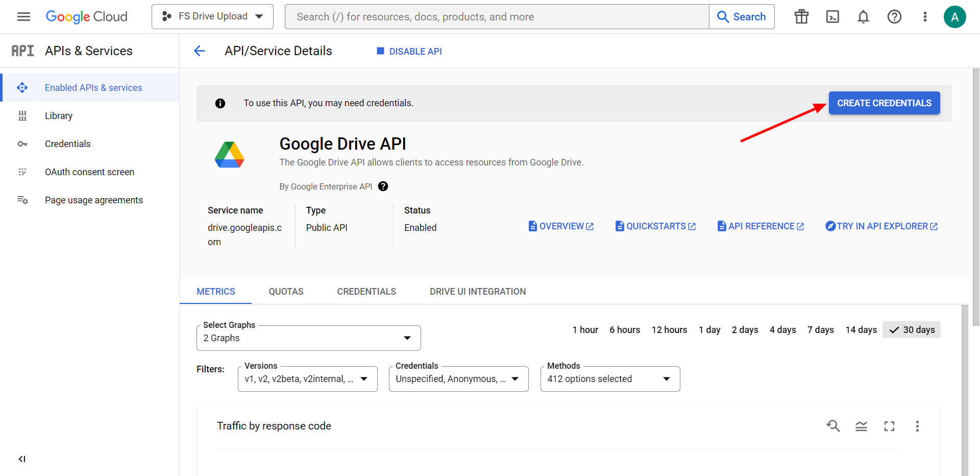Toggle legend on Traffic by response code
The height and width of the screenshot is (476, 980).
[861, 426]
